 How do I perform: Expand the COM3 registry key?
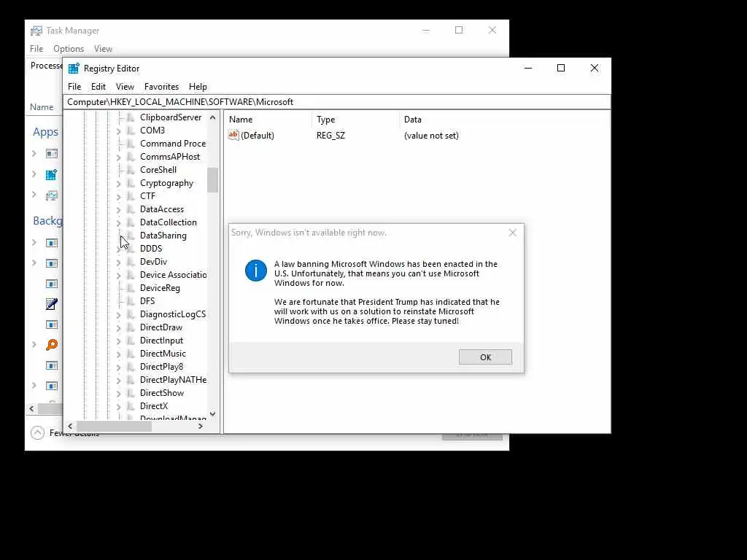(x=119, y=131)
